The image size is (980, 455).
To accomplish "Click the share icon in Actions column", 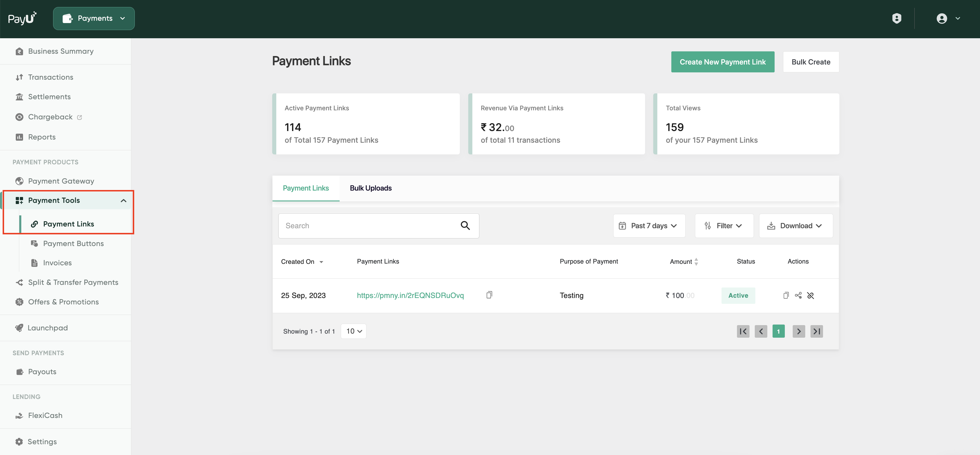I will pyautogui.click(x=798, y=295).
